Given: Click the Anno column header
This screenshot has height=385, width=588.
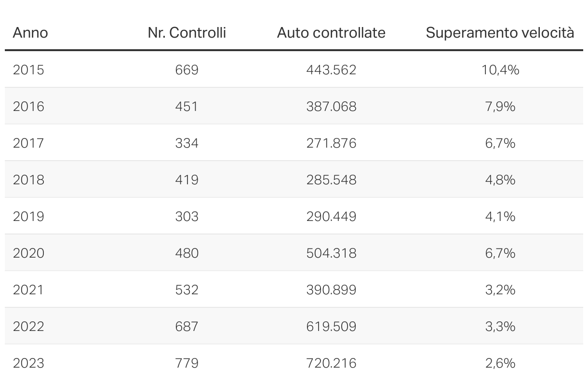Looking at the screenshot, I should coord(30,33).
